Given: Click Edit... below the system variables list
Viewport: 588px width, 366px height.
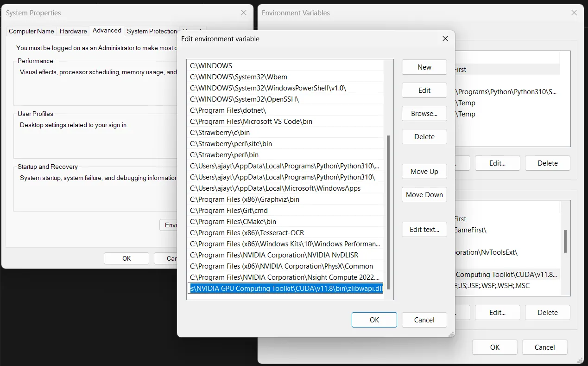Looking at the screenshot, I should (x=497, y=313).
